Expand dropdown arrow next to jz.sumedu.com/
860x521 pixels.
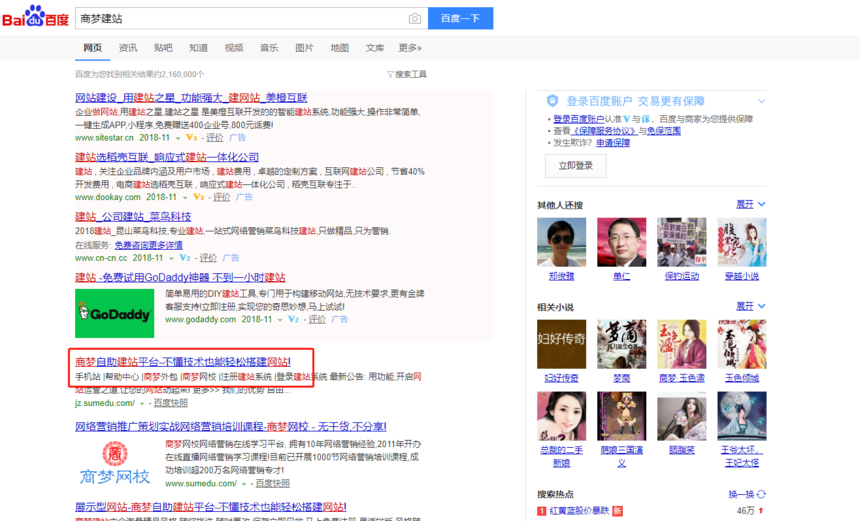142,404
